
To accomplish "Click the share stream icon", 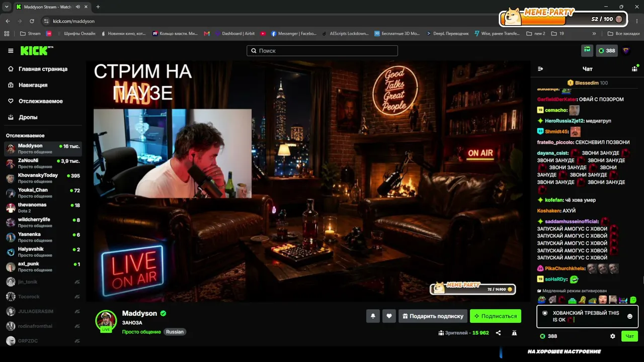I will [498, 333].
